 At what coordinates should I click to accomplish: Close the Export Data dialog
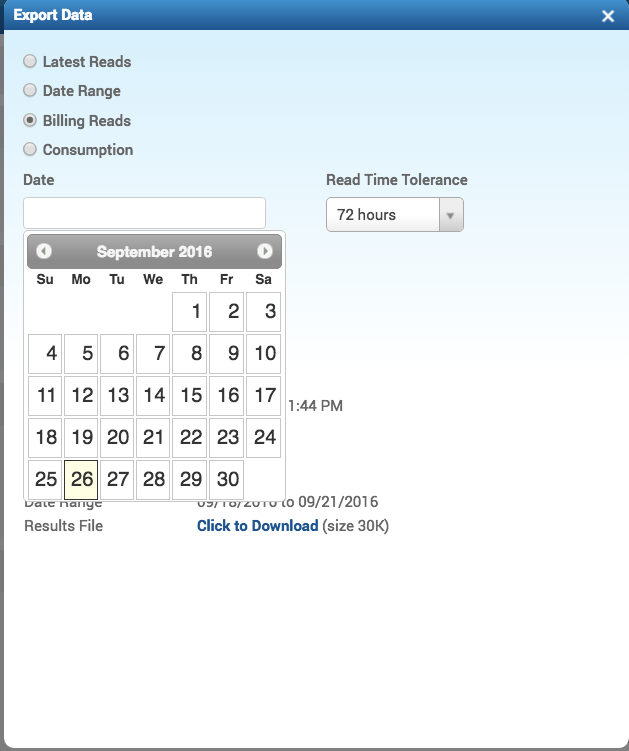coord(608,16)
